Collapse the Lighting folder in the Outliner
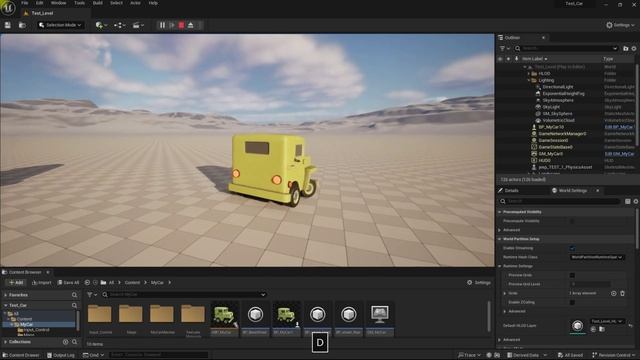Image resolution: width=640 pixels, height=360 pixels. (x=529, y=80)
